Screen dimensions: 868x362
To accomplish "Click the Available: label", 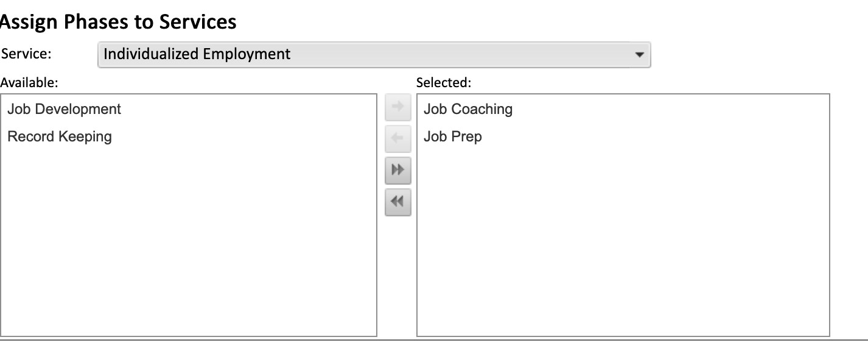I will pyautogui.click(x=29, y=82).
